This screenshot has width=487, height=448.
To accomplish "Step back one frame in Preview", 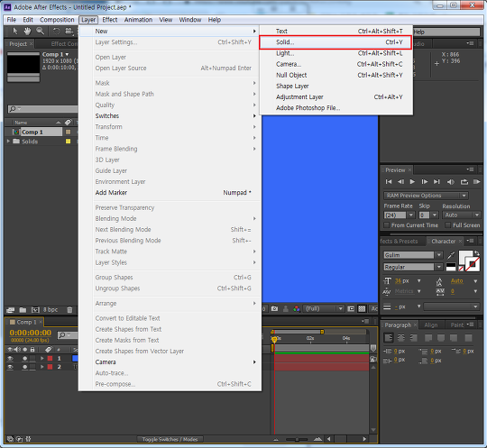I will pyautogui.click(x=400, y=181).
